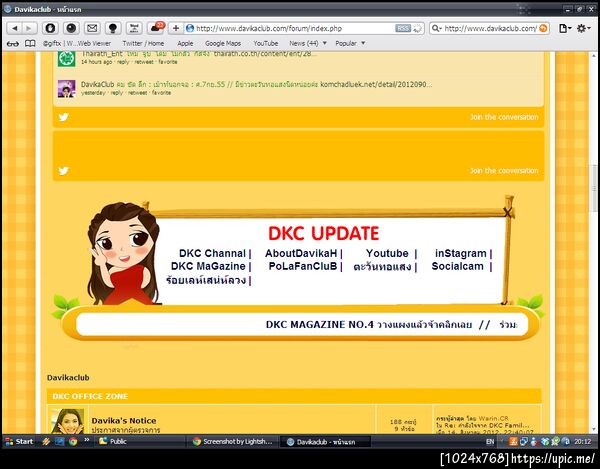This screenshot has height=469, width=600.
Task: Open the page menu icon
Action: [565, 28]
